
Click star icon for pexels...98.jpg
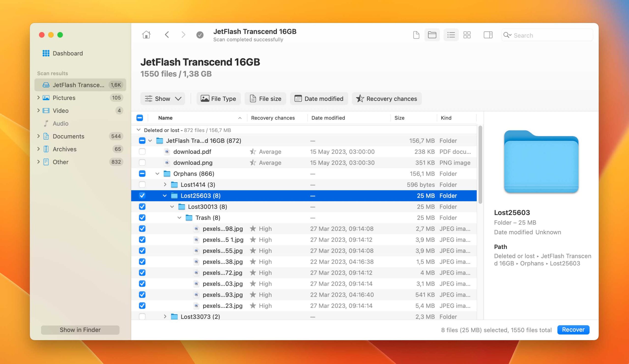[253, 229]
